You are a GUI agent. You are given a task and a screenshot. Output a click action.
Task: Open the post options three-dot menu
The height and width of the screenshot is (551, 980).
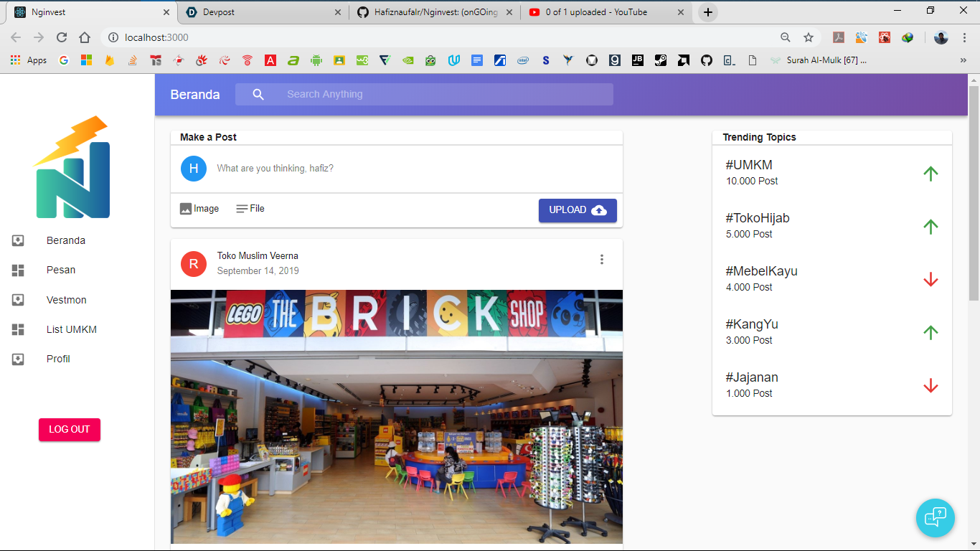click(602, 260)
